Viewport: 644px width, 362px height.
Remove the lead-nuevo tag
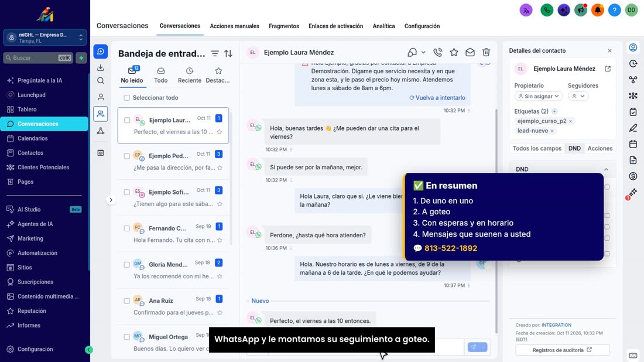tap(552, 131)
